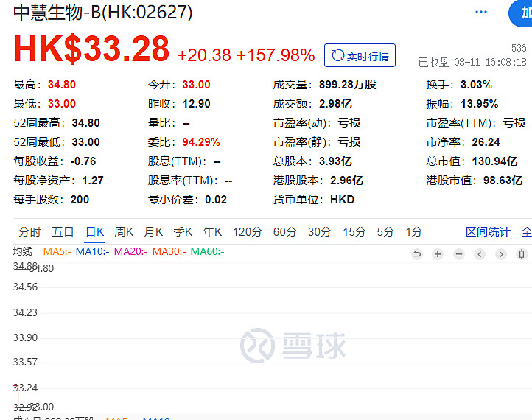Switch to the 分时 chart tab
532x420 pixels.
[x=30, y=232]
